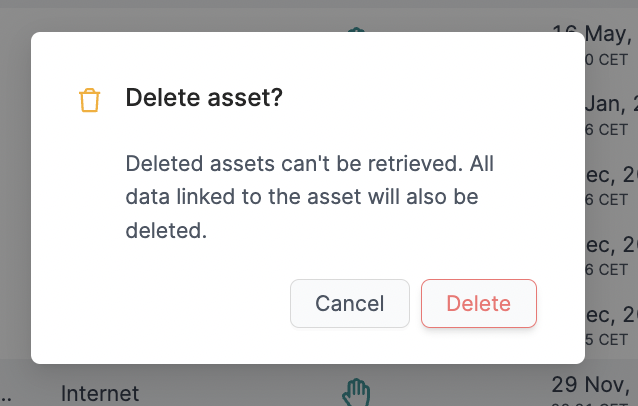Image resolution: width=638 pixels, height=406 pixels.
Task: Click the "16 May" date entry
Action: point(609,34)
